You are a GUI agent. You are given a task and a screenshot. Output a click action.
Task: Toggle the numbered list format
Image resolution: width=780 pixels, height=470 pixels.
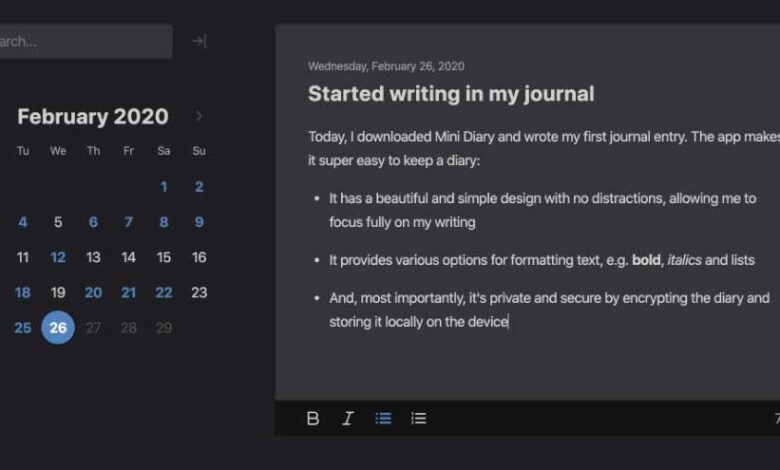(x=419, y=418)
